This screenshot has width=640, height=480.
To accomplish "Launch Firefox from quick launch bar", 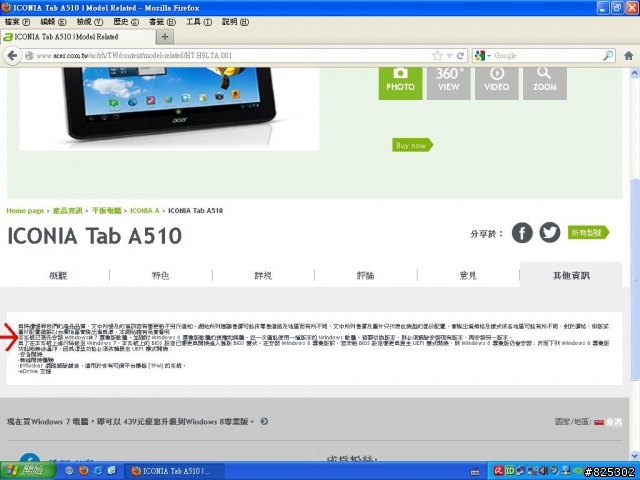I will 84,471.
